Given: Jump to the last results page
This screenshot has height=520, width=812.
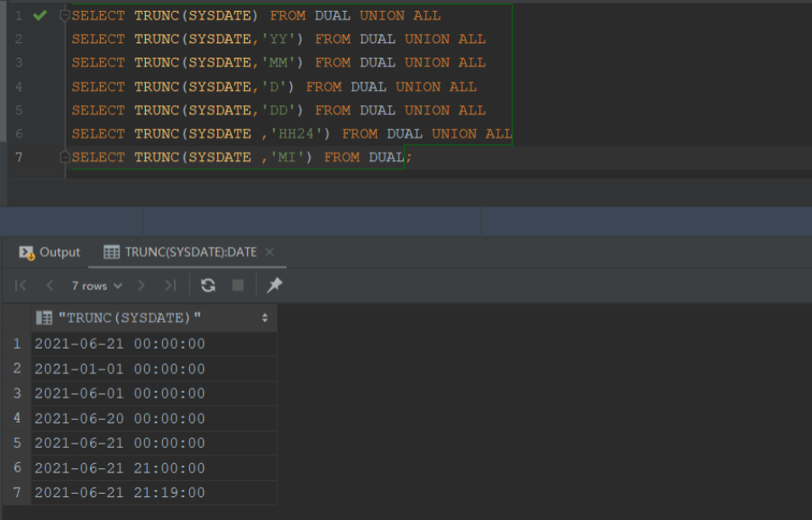Looking at the screenshot, I should [171, 285].
